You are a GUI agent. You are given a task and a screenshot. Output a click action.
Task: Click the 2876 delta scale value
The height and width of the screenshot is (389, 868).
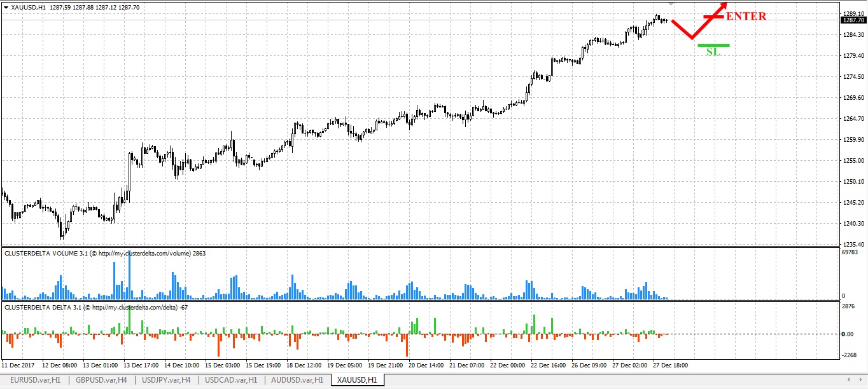pyautogui.click(x=850, y=307)
